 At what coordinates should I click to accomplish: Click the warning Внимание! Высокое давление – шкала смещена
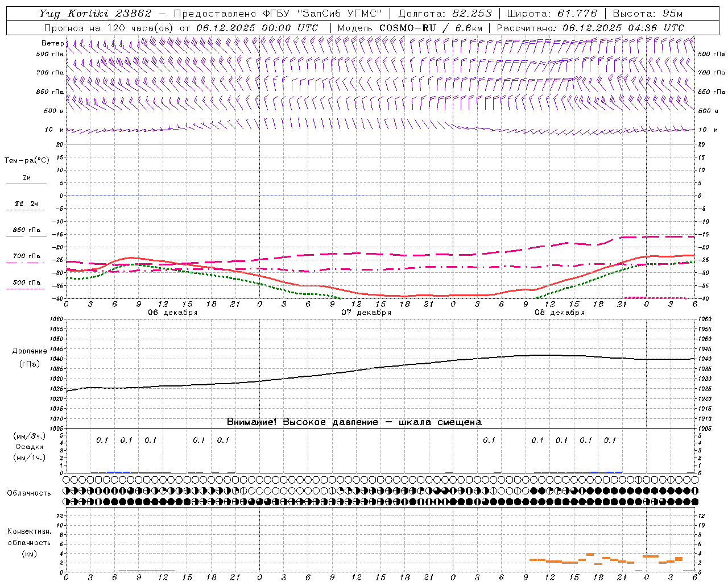(x=354, y=422)
